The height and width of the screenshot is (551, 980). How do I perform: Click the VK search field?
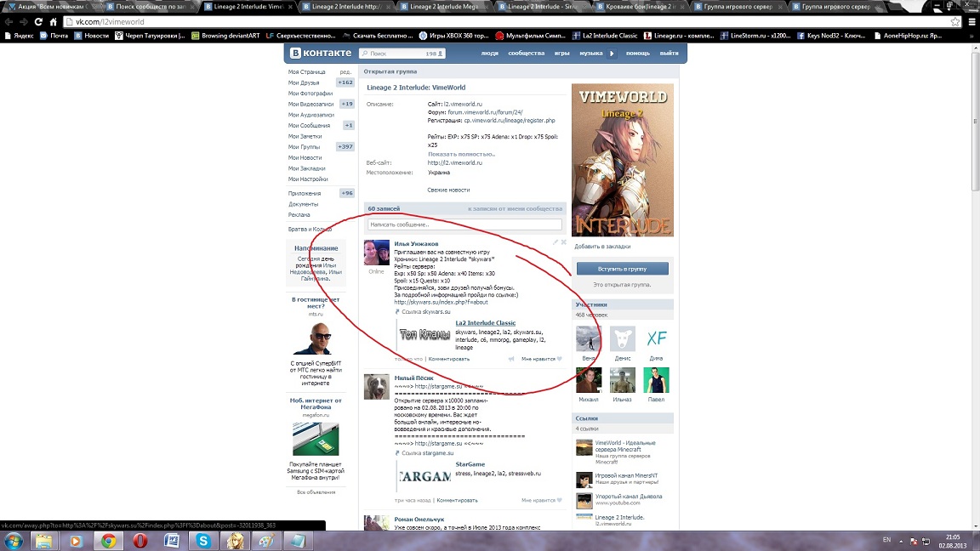coord(402,54)
